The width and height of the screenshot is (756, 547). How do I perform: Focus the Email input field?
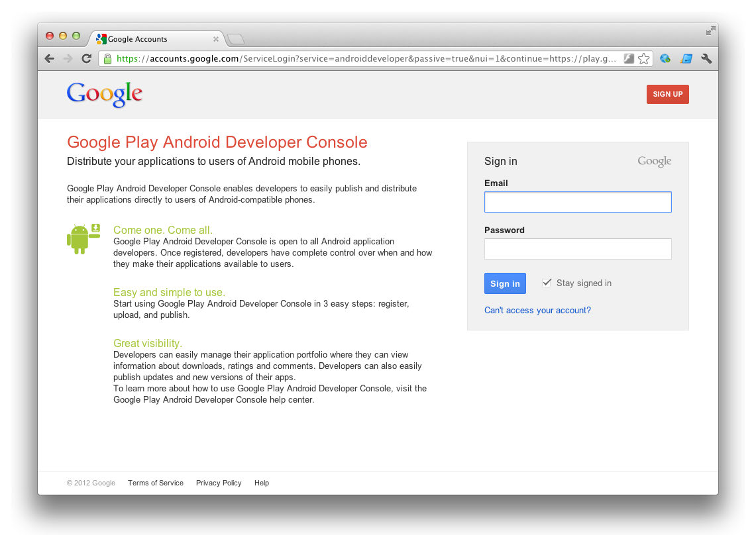[x=578, y=202]
